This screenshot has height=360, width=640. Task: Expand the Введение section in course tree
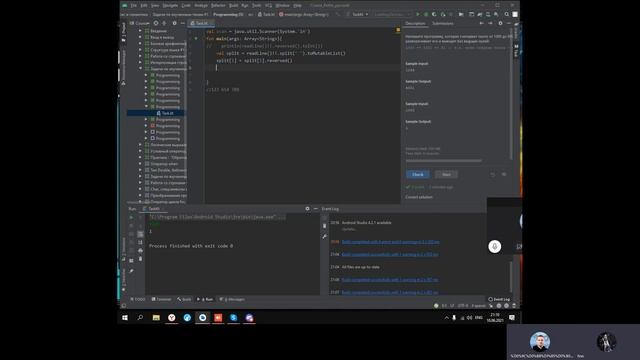[x=140, y=31]
